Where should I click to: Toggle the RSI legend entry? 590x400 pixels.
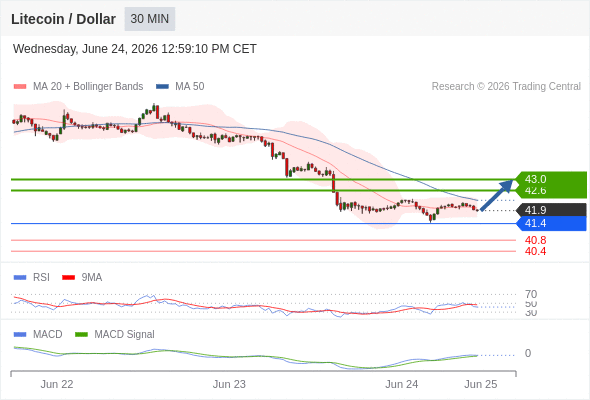point(32,277)
